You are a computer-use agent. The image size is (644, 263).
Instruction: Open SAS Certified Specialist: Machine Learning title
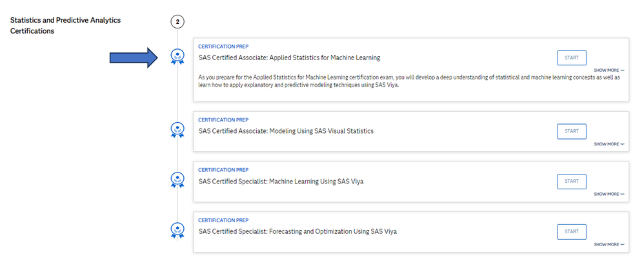click(281, 182)
